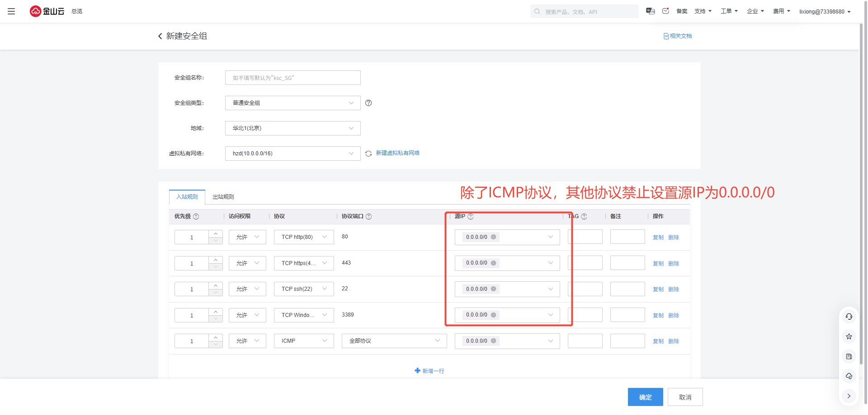868x415 pixels.
Task: Open protocol dropdown showing TCP ssh(22)
Action: 303,289
